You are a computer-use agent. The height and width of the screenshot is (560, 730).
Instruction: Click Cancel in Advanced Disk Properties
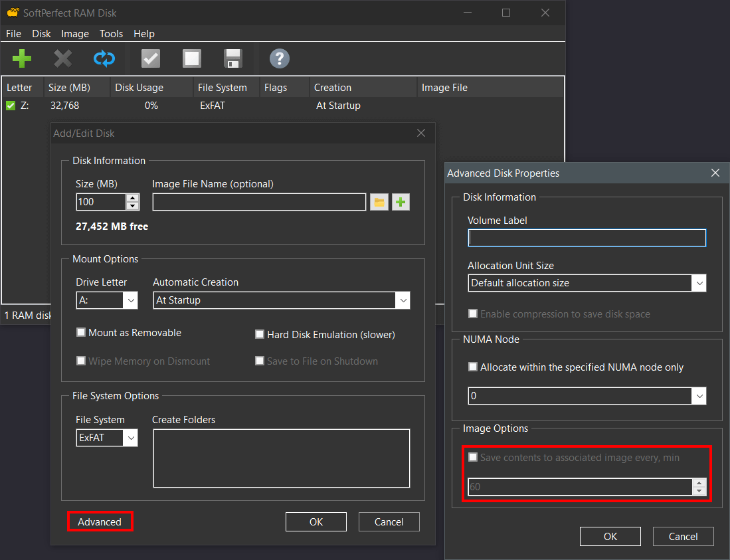point(684,536)
